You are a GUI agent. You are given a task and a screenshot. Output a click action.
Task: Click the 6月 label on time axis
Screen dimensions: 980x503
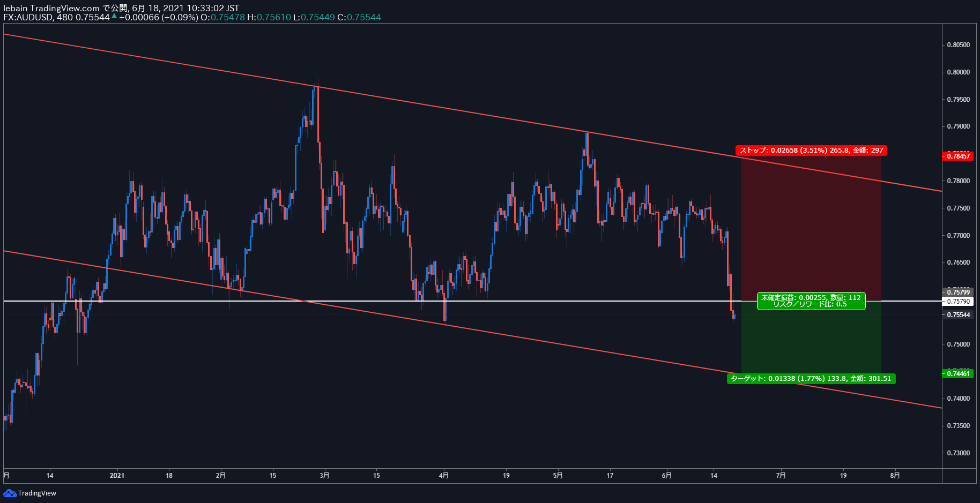[x=667, y=476]
